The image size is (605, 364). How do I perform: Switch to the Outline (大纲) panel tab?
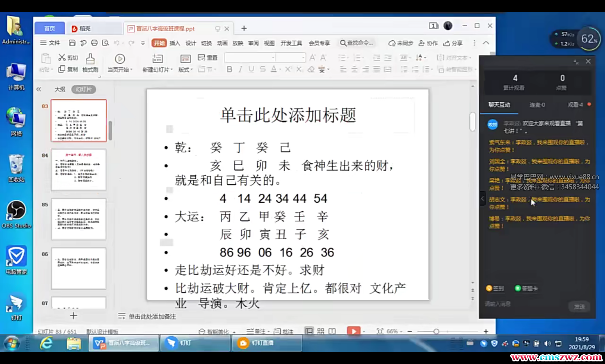pyautogui.click(x=60, y=89)
